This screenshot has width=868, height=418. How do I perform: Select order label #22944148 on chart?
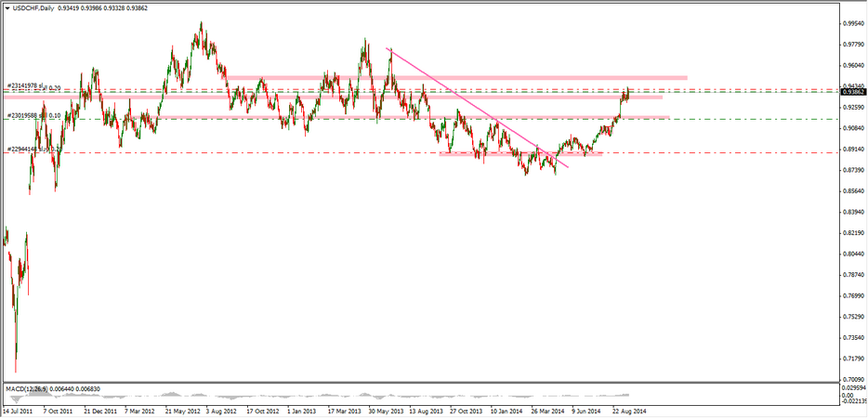pos(26,149)
